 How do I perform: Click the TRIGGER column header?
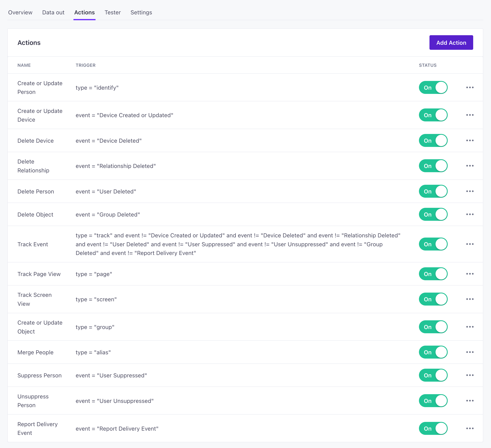(85, 65)
